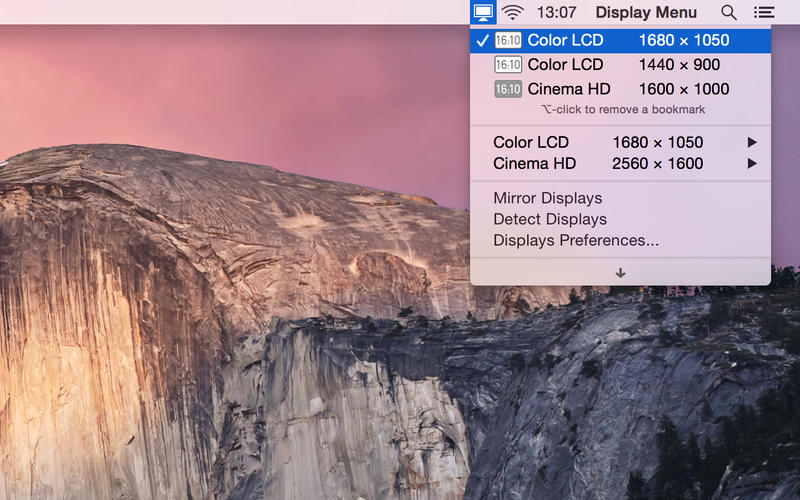Click the 13:07 clock in menu bar

coord(556,13)
